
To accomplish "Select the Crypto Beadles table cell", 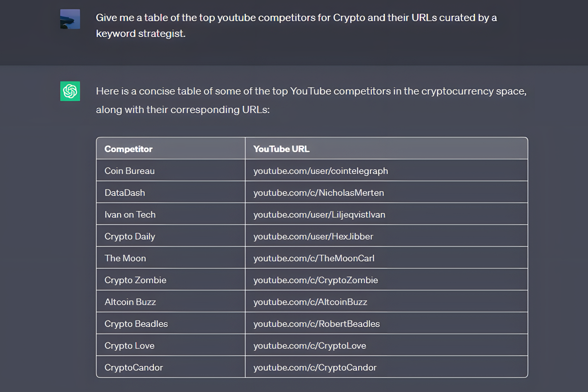I will (136, 323).
